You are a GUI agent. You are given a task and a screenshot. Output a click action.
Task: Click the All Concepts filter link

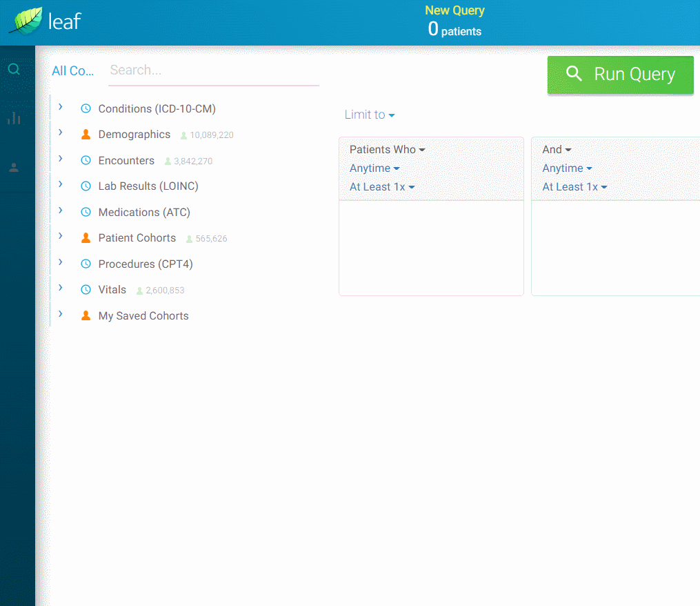(x=72, y=71)
